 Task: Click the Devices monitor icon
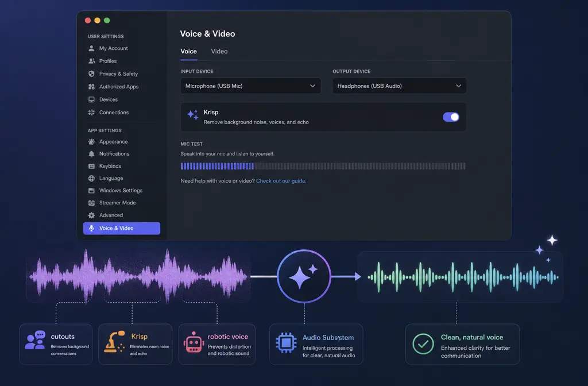[91, 99]
